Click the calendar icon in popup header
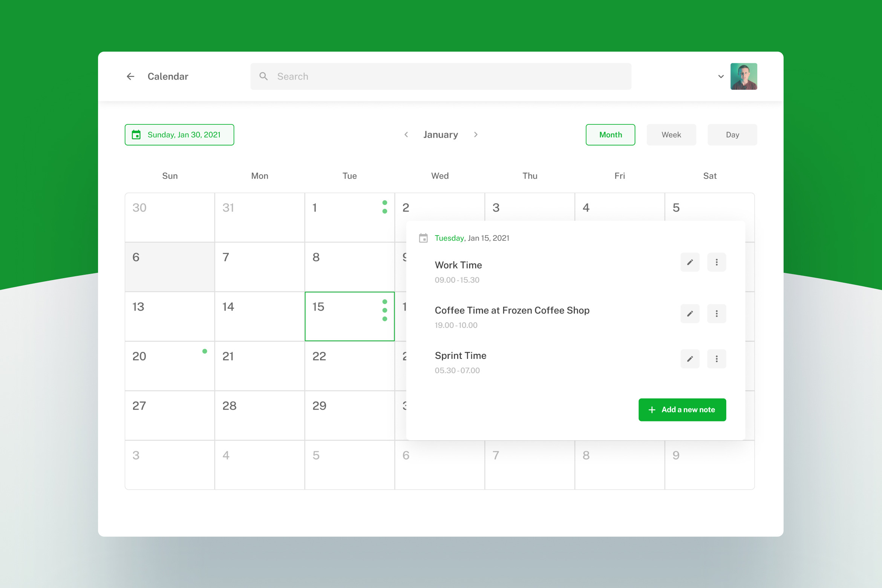Screen dimensions: 882x588 tap(423, 238)
